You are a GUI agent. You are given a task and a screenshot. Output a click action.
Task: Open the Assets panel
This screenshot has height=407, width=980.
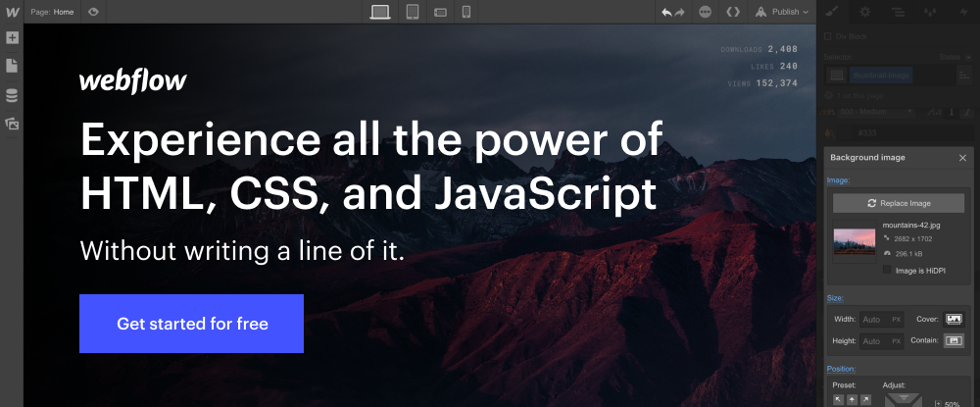point(12,124)
